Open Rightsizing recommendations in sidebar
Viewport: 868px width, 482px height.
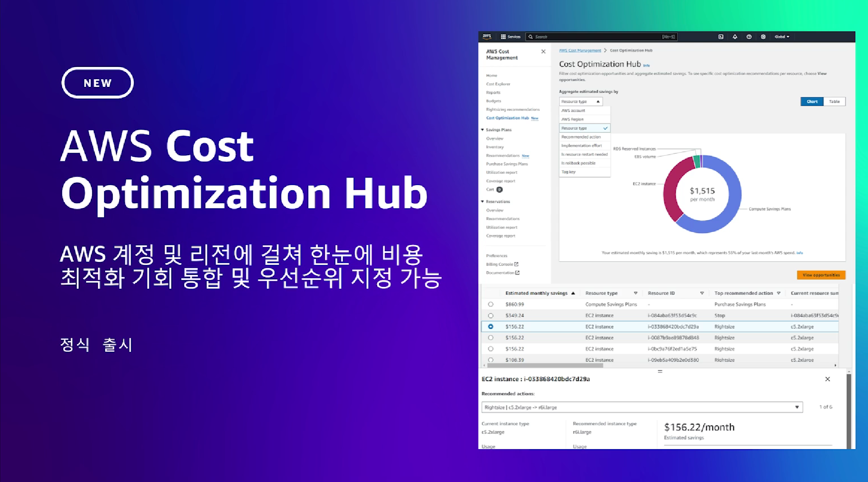coord(513,110)
